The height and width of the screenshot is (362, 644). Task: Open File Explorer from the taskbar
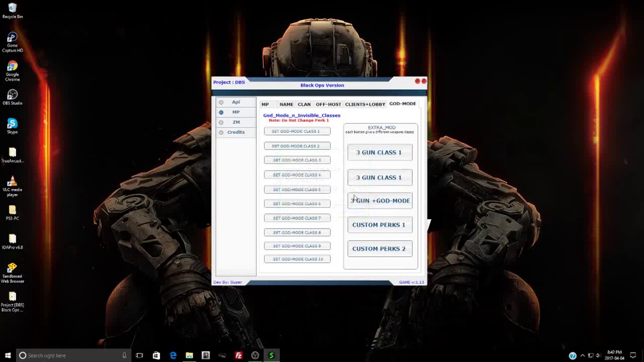click(x=189, y=355)
